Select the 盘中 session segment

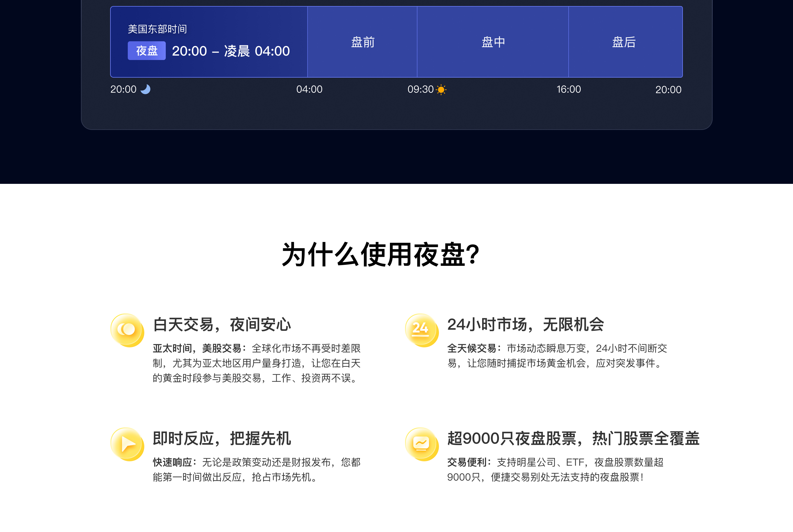coord(493,42)
